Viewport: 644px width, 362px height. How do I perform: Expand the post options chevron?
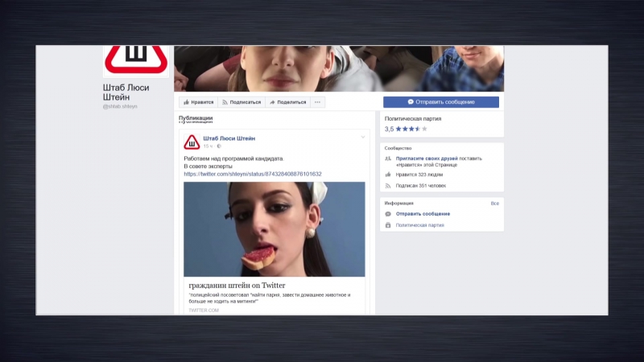(363, 137)
